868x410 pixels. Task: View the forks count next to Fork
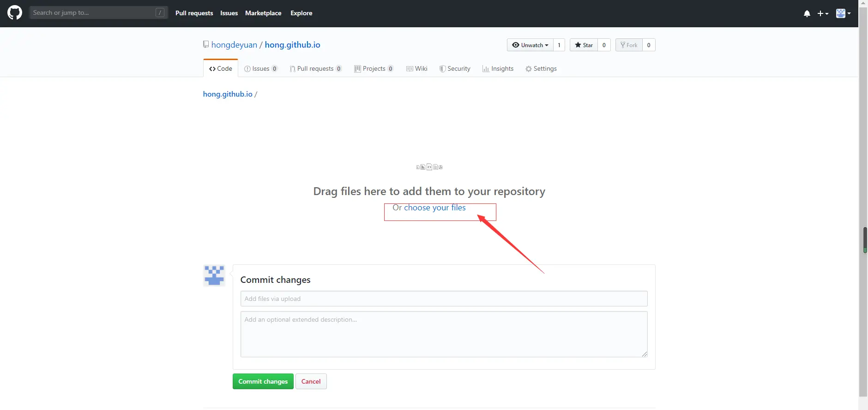click(x=649, y=45)
